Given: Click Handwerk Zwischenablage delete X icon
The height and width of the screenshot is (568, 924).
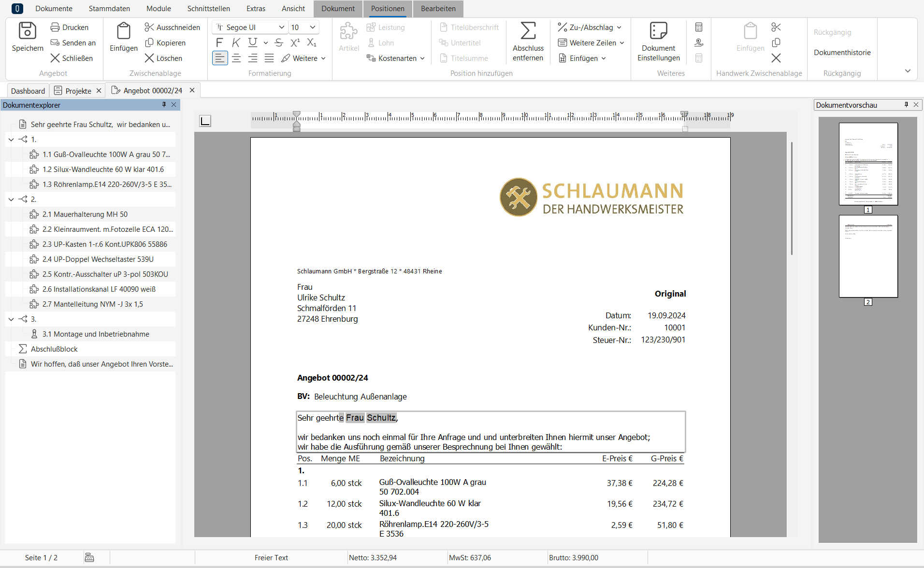Looking at the screenshot, I should 776,58.
